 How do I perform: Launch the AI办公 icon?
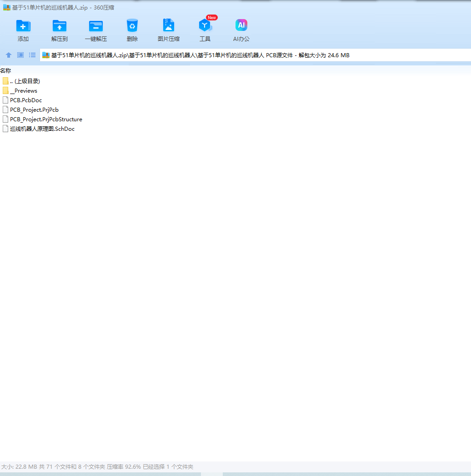click(241, 25)
